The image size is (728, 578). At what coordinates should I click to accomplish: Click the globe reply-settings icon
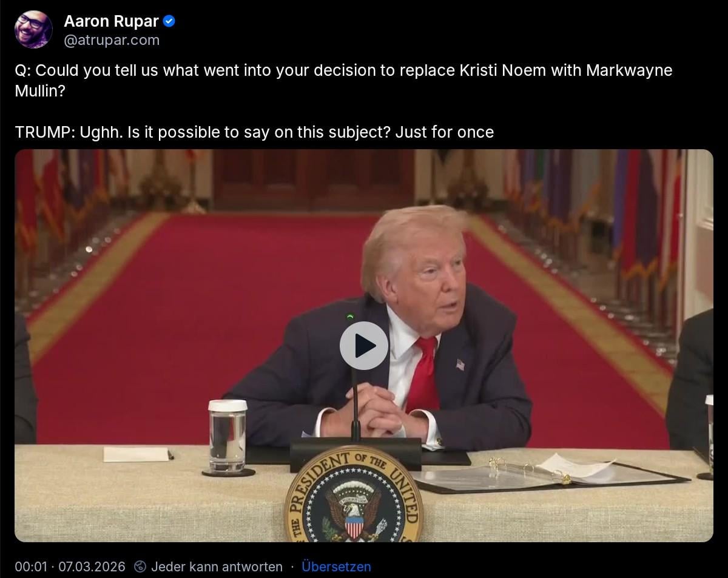pos(140,566)
